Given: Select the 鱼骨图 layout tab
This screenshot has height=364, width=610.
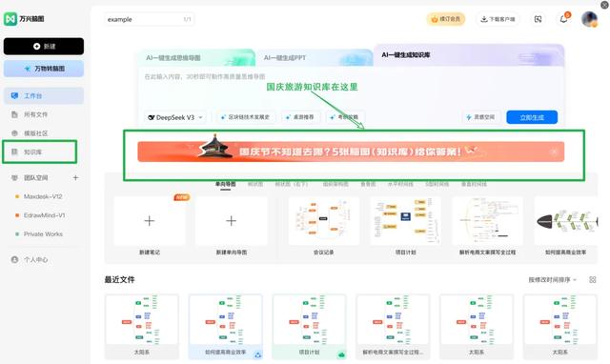Looking at the screenshot, I should point(368,184).
